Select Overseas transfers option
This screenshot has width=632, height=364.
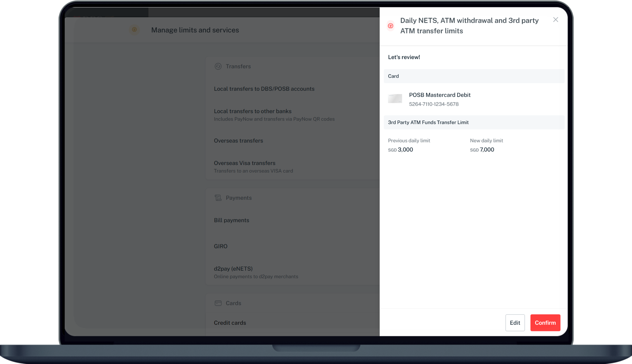click(x=238, y=141)
